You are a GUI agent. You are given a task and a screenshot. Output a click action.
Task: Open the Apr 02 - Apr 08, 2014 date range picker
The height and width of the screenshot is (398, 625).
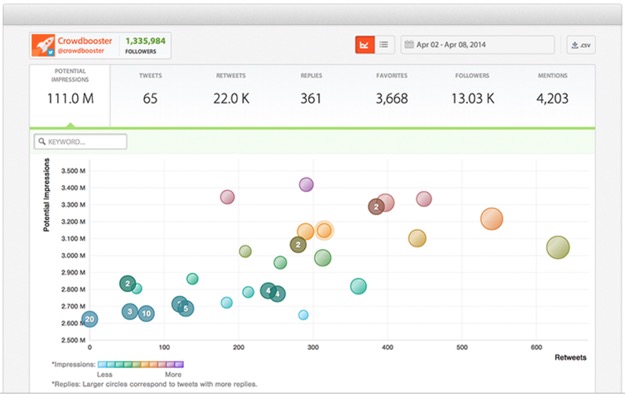coord(478,45)
